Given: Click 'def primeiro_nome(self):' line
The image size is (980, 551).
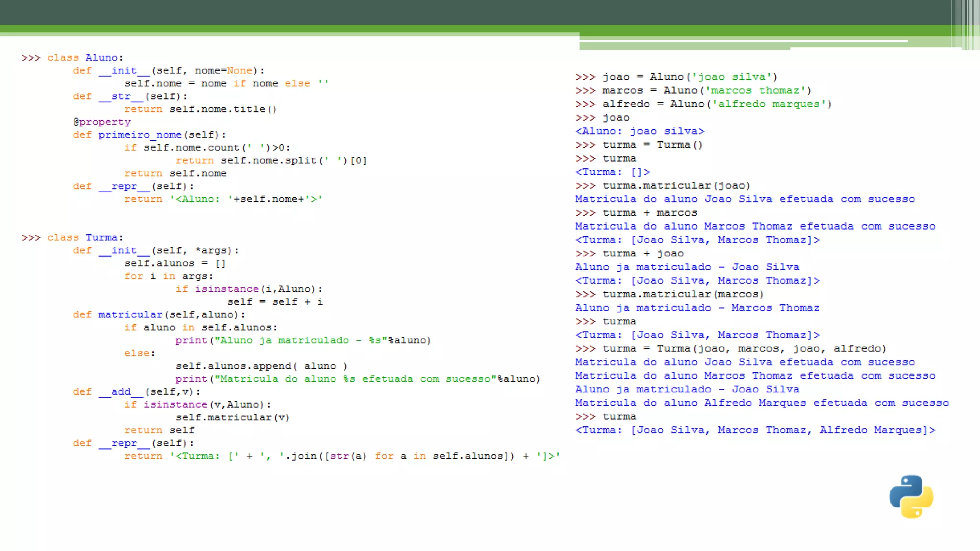Looking at the screenshot, I should tap(149, 135).
